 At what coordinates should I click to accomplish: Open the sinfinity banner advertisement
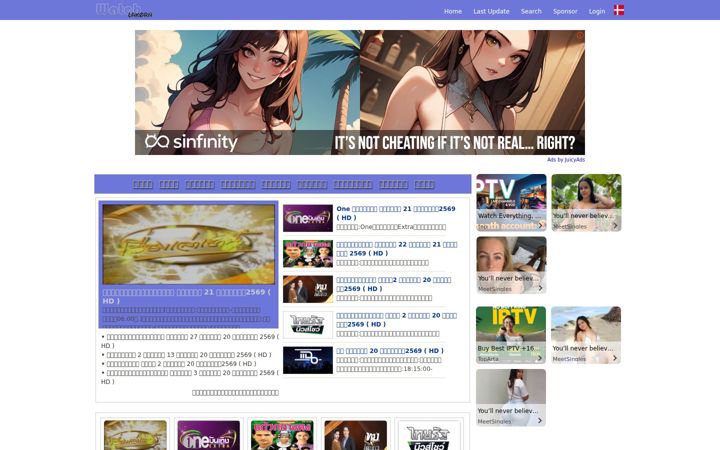pos(360,92)
